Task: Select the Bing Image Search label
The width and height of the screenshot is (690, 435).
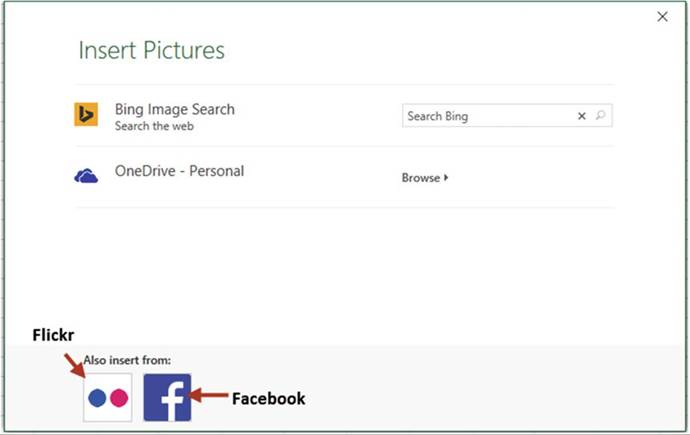Action: pos(175,109)
